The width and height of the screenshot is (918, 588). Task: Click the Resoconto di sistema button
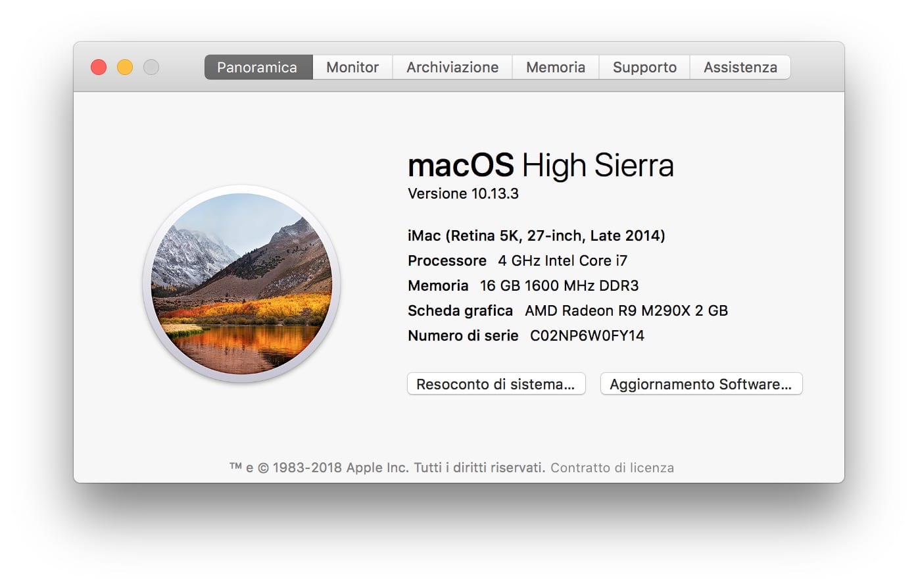(496, 384)
